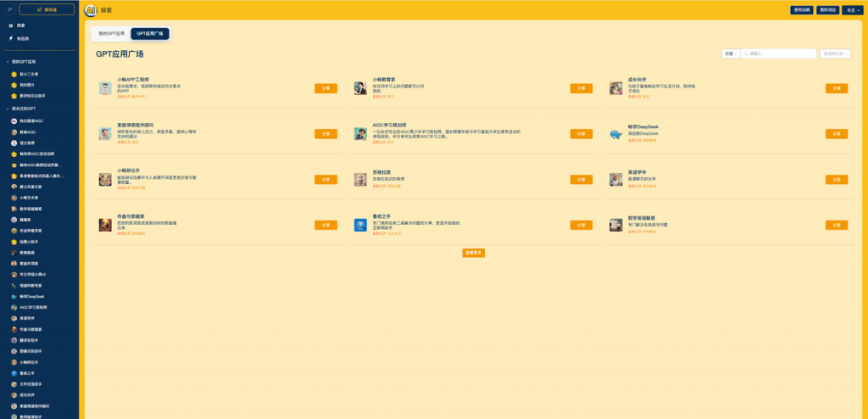Viewport: 868px width, 419px height.
Task: Open 探索 from the sidebar
Action: (x=21, y=25)
